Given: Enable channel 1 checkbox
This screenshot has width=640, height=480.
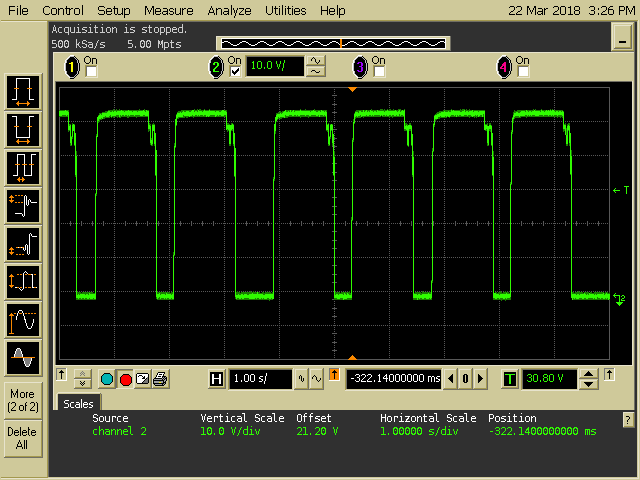Looking at the screenshot, I should point(91,72).
